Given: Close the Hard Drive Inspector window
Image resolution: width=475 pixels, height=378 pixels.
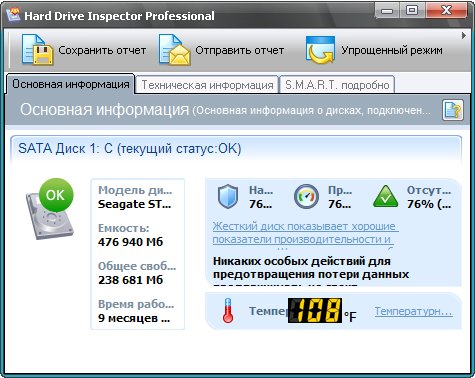Looking at the screenshot, I should coord(446,11).
